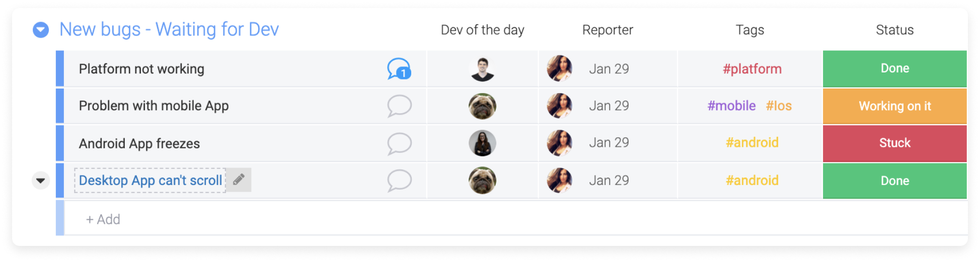Viewport: 980px width, 262px height.
Task: Click the + Add new item field
Action: coord(515,219)
